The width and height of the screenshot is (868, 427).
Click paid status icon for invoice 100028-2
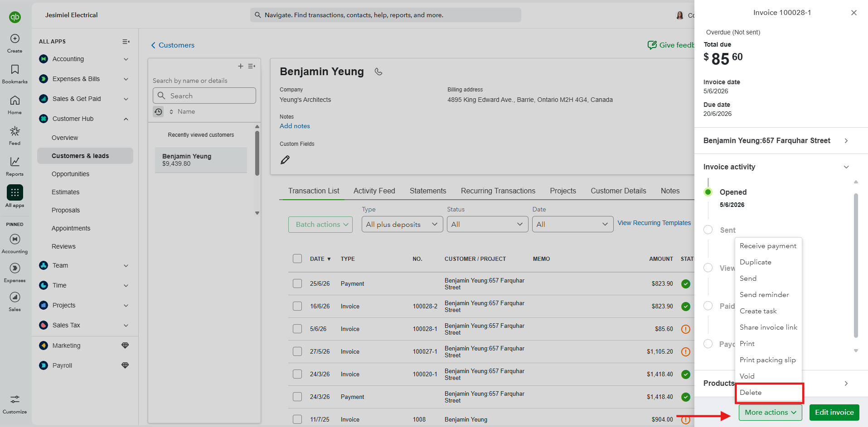click(686, 307)
